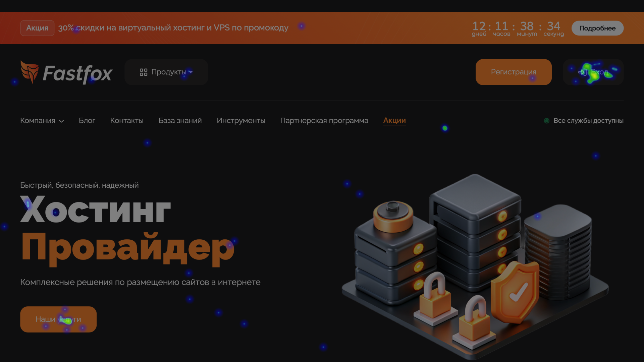Click the Регистрация button
This screenshot has width=644, height=362.
click(x=514, y=72)
